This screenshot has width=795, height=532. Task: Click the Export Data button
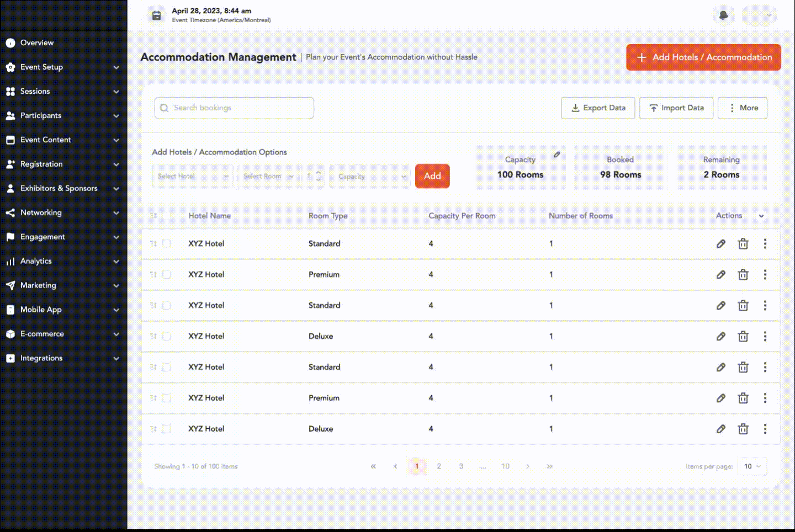[598, 108]
